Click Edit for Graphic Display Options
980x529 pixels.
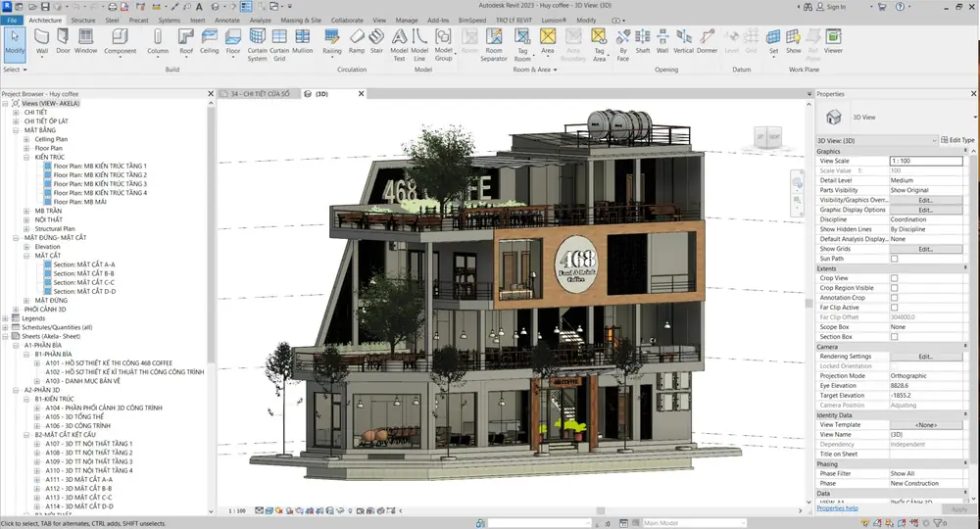[x=926, y=210]
